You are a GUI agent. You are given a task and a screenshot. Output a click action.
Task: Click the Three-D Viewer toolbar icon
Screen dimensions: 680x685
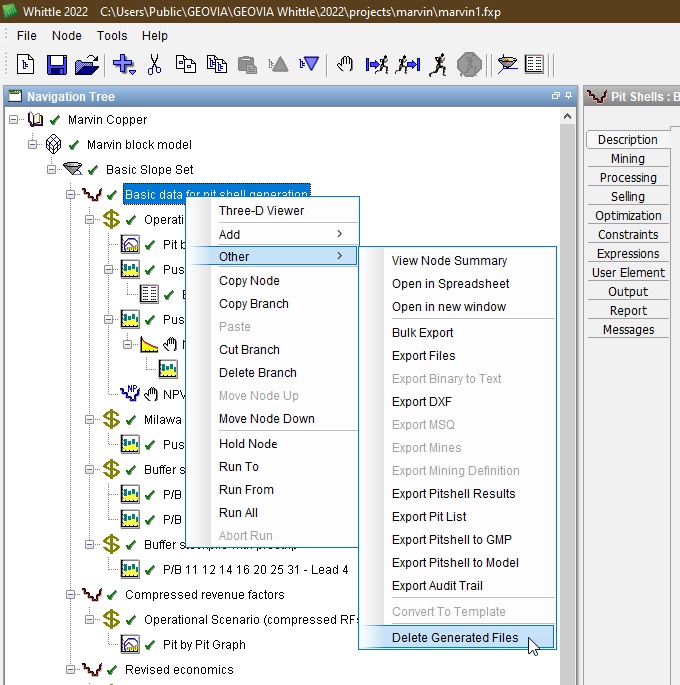coord(507,65)
